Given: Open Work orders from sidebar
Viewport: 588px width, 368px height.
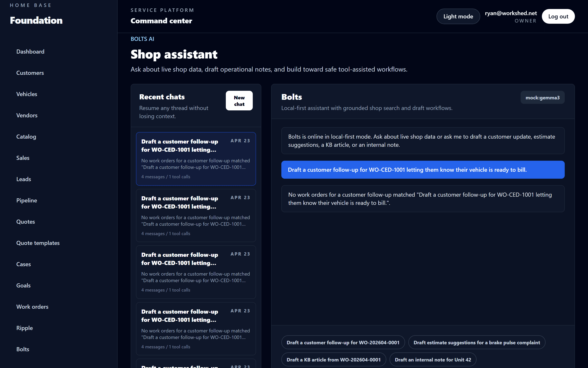Looking at the screenshot, I should (32, 307).
